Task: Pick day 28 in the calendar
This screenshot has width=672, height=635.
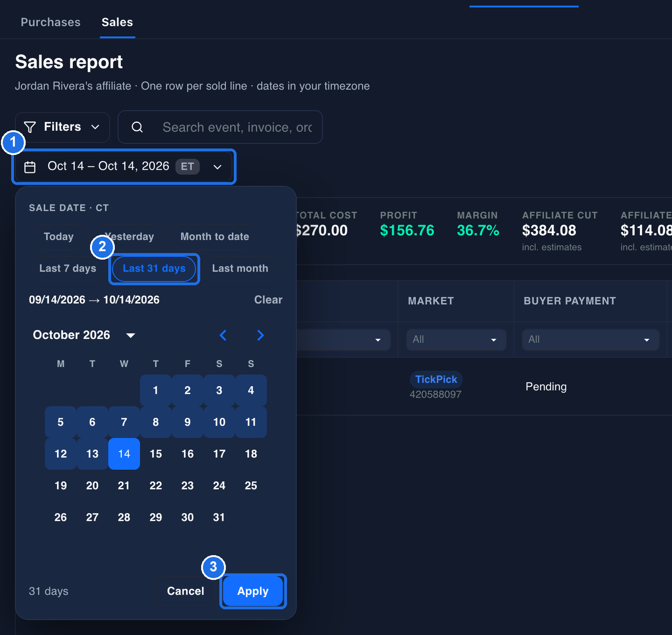Action: pyautogui.click(x=124, y=518)
